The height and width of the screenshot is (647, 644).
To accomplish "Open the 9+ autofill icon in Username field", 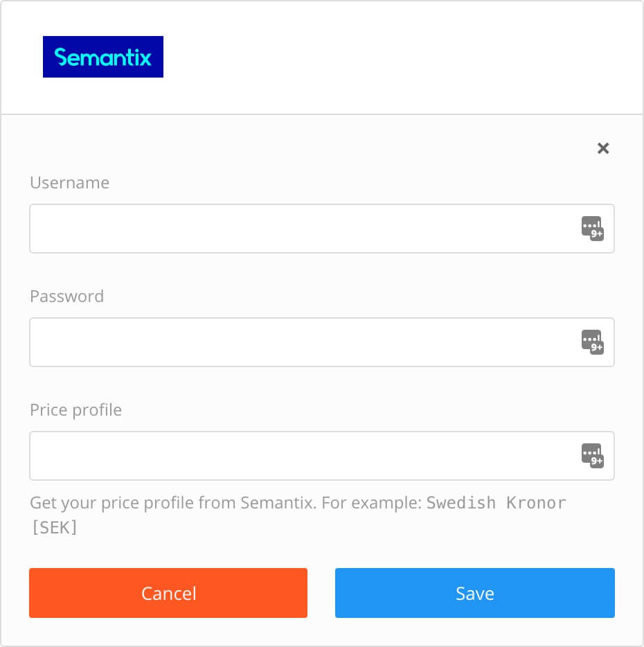I will (592, 229).
